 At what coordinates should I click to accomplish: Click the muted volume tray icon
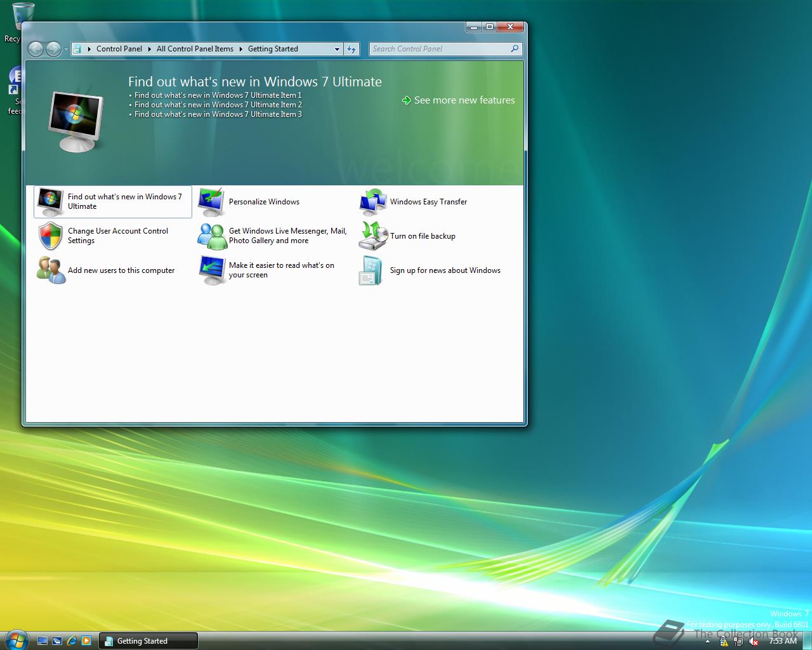tap(754, 641)
